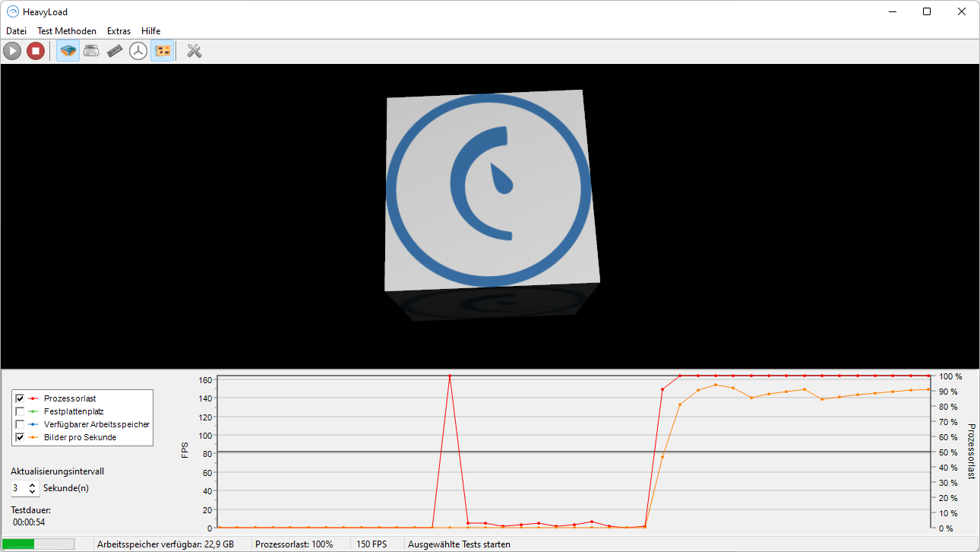
Task: Toggle the GPU stress test icon
Action: coord(162,51)
